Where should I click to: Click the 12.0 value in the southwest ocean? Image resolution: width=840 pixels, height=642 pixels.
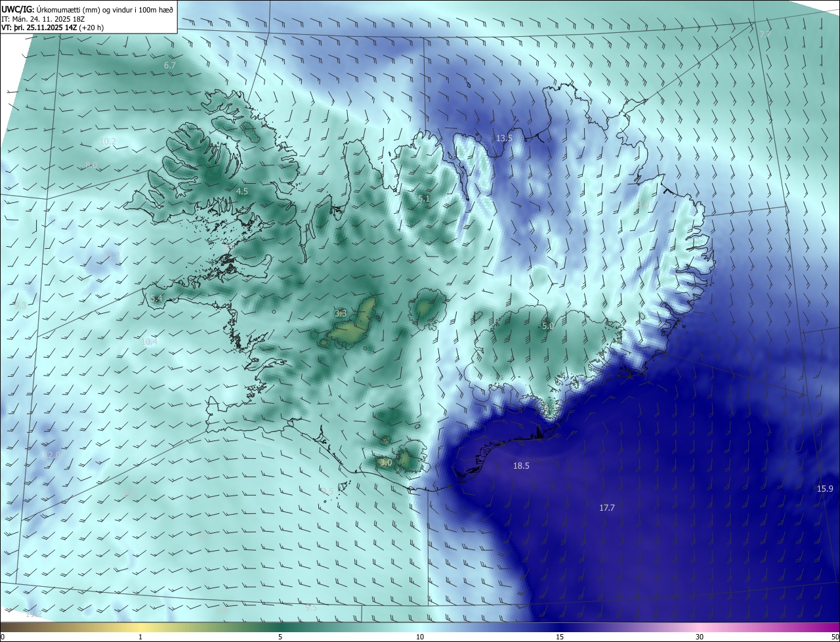click(x=52, y=454)
